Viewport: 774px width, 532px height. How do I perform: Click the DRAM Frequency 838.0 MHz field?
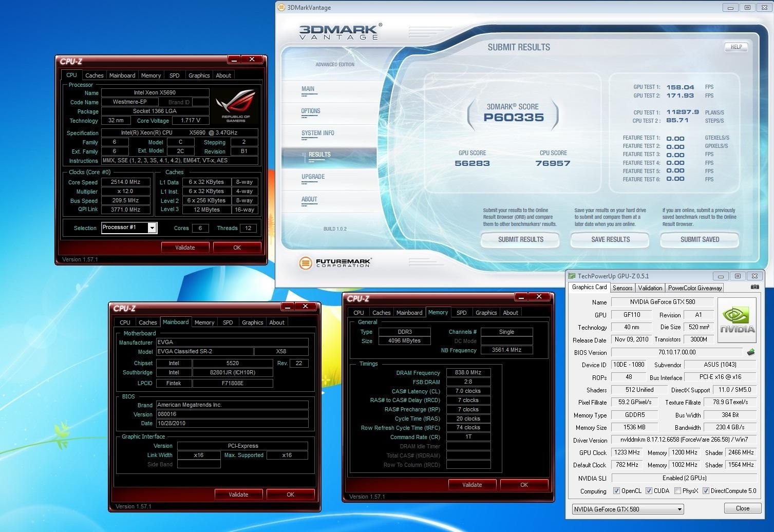(x=468, y=373)
